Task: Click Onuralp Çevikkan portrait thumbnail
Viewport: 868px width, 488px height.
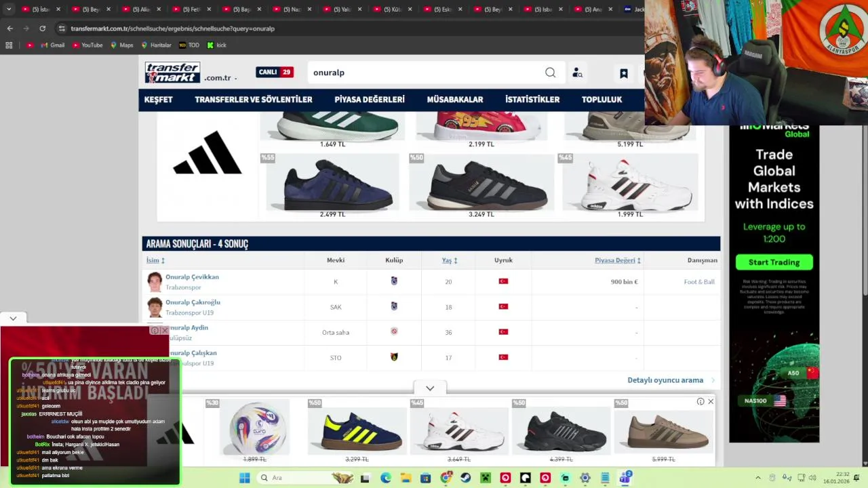Action: pyautogui.click(x=155, y=282)
